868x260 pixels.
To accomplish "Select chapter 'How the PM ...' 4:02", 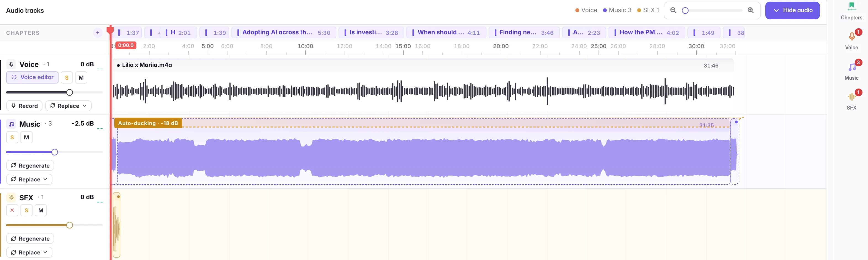I will [x=647, y=32].
